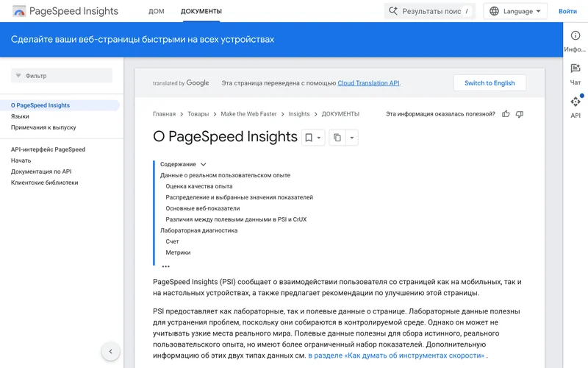The height and width of the screenshot is (368, 588).
Task: Jump to Данные о реальном пользовательском опыте
Action: (226, 175)
